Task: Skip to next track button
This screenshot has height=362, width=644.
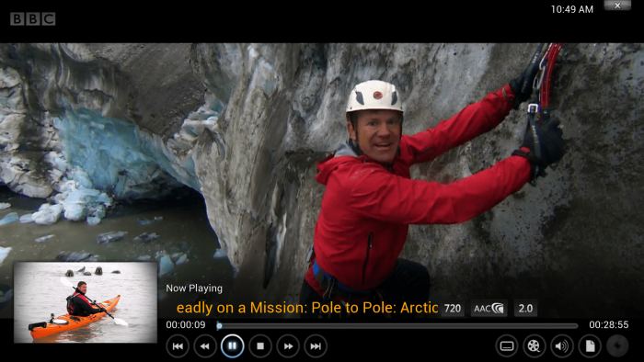Action: click(316, 346)
